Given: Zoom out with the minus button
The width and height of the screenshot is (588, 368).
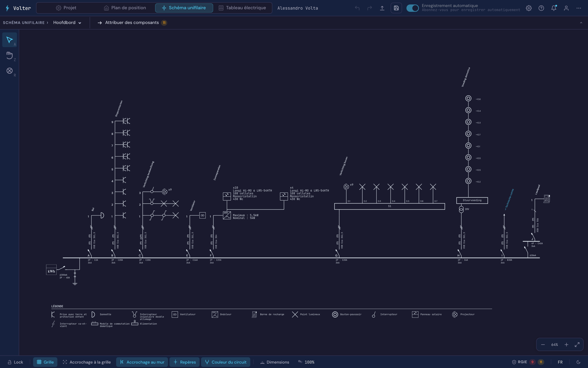Looking at the screenshot, I should [x=543, y=345].
